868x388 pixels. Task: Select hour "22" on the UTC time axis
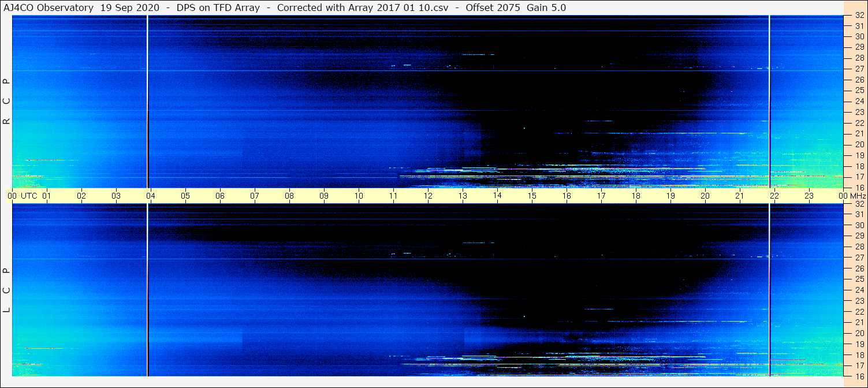tap(774, 196)
